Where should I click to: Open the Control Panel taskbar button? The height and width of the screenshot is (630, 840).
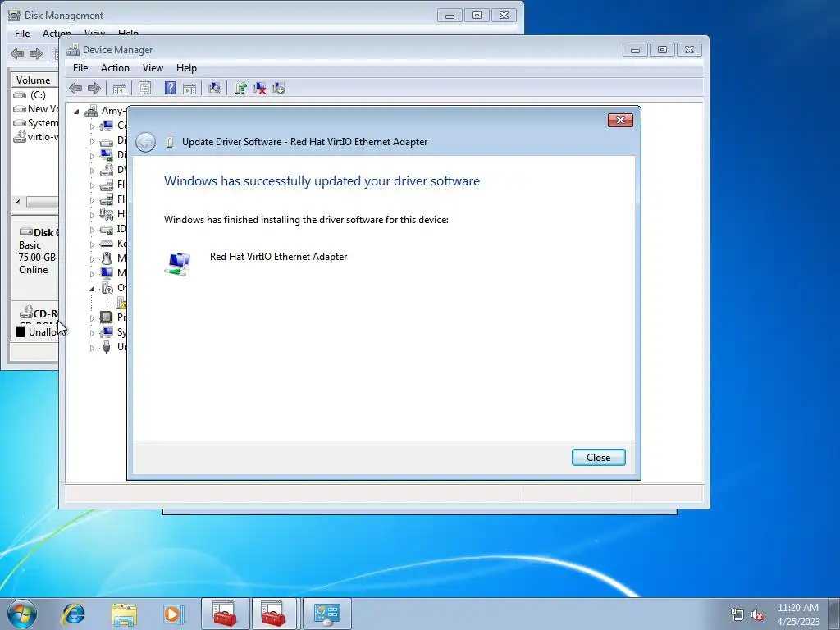tap(326, 614)
